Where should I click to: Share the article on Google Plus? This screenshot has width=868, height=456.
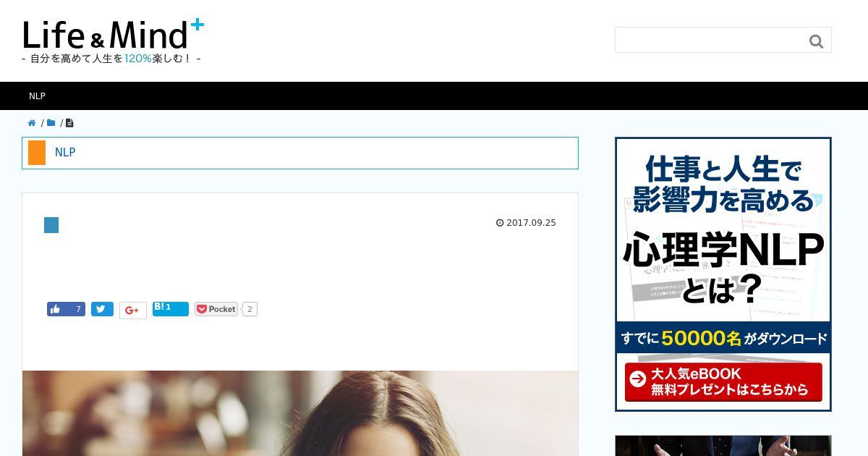click(x=133, y=310)
